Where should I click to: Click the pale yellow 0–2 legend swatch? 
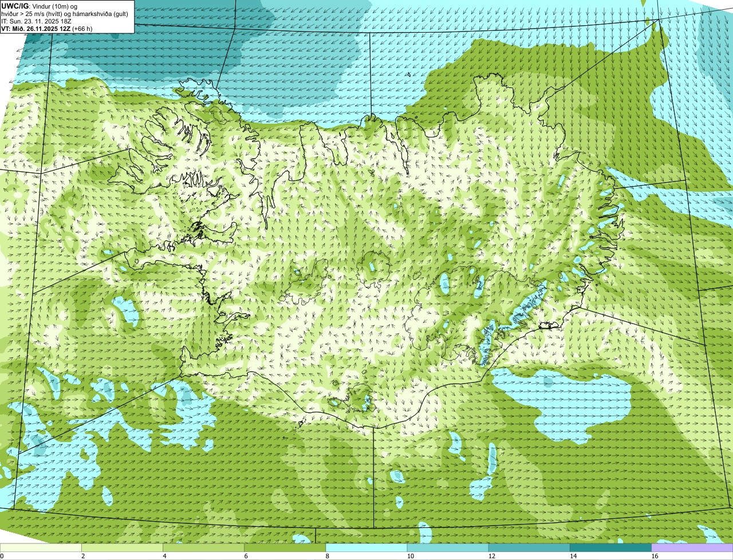(x=41, y=548)
